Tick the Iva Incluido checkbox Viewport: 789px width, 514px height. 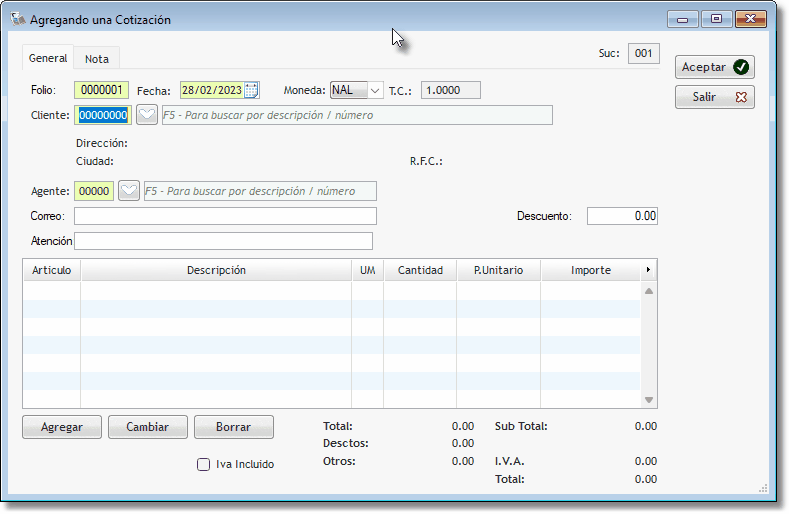click(203, 464)
